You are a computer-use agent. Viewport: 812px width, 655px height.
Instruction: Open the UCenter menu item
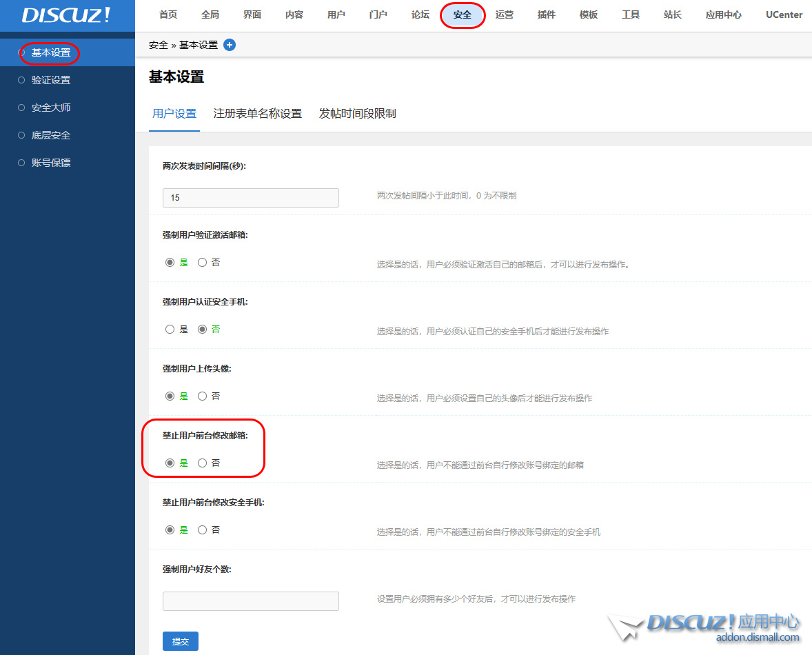tap(784, 14)
